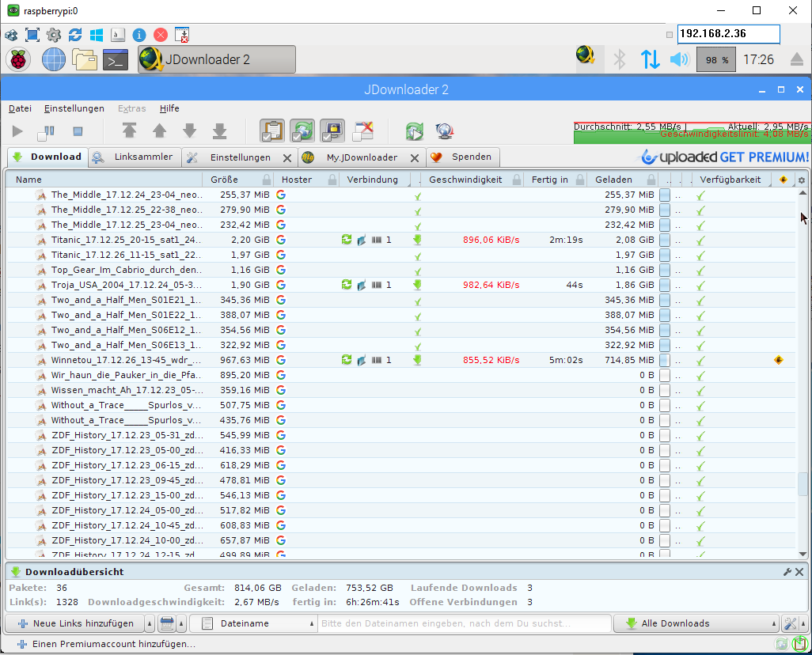812x655 pixels.
Task: Delete links using the red X icon
Action: [x=363, y=131]
